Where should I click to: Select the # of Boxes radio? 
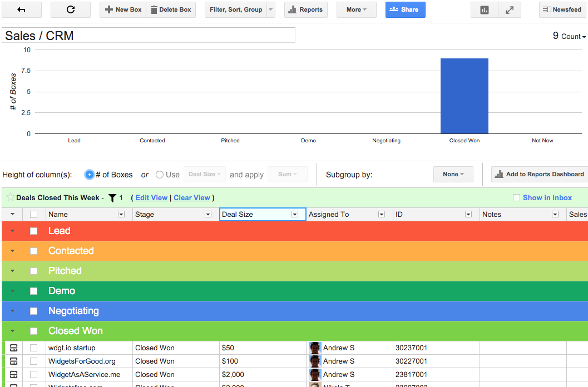point(89,175)
